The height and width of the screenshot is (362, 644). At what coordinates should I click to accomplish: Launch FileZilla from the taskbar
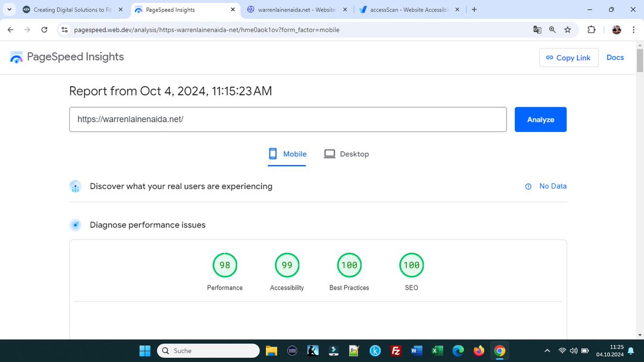(396, 350)
